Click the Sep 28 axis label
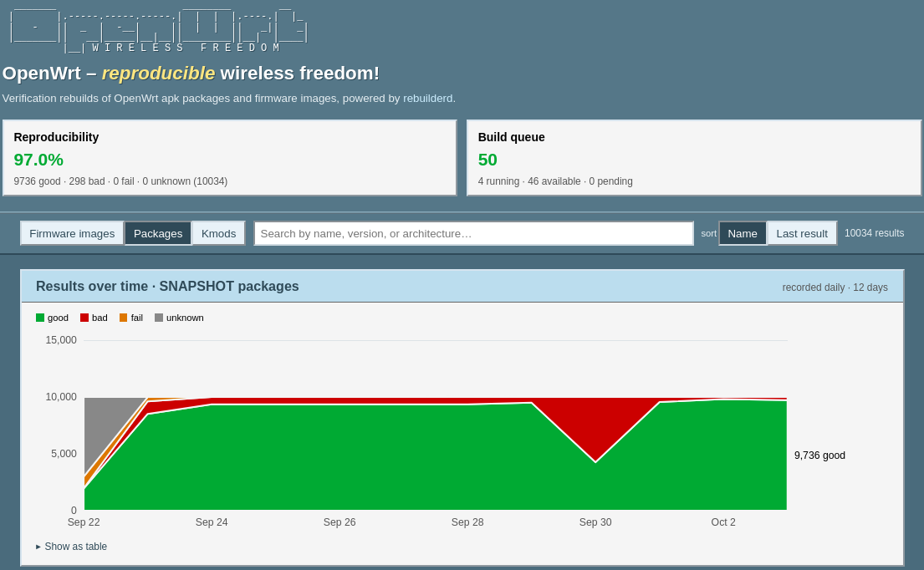This screenshot has width=924, height=570. click(467, 522)
